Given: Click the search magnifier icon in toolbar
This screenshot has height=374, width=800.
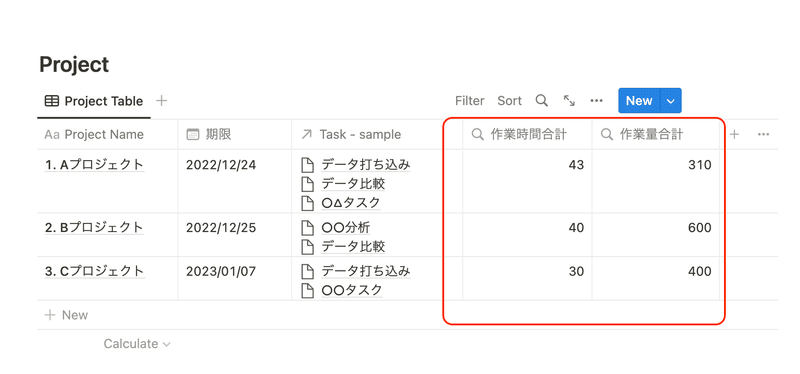Looking at the screenshot, I should [541, 101].
